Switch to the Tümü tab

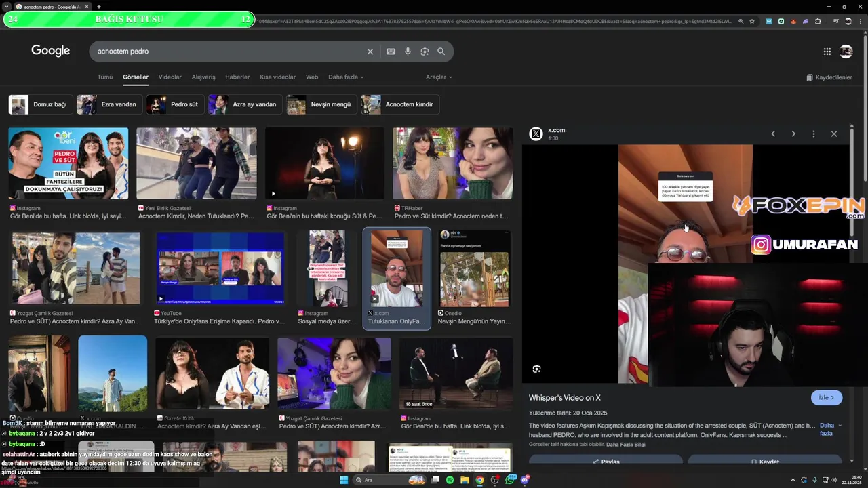[105, 77]
